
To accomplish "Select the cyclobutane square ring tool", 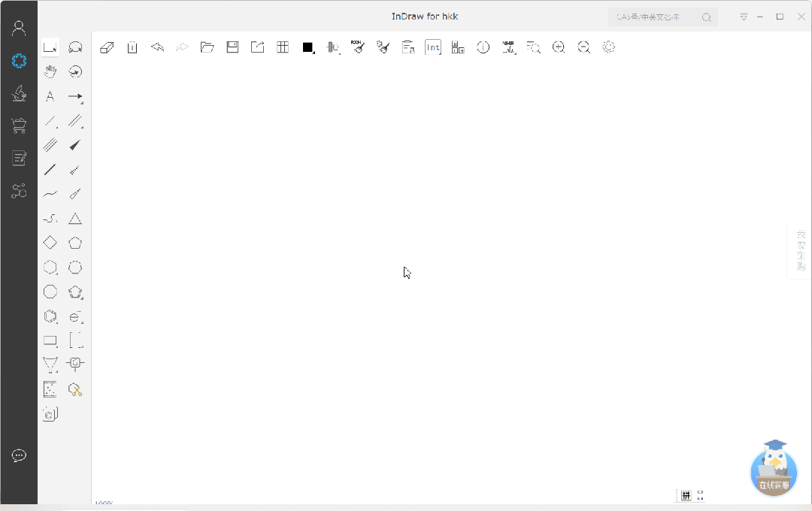I will [x=50, y=242].
